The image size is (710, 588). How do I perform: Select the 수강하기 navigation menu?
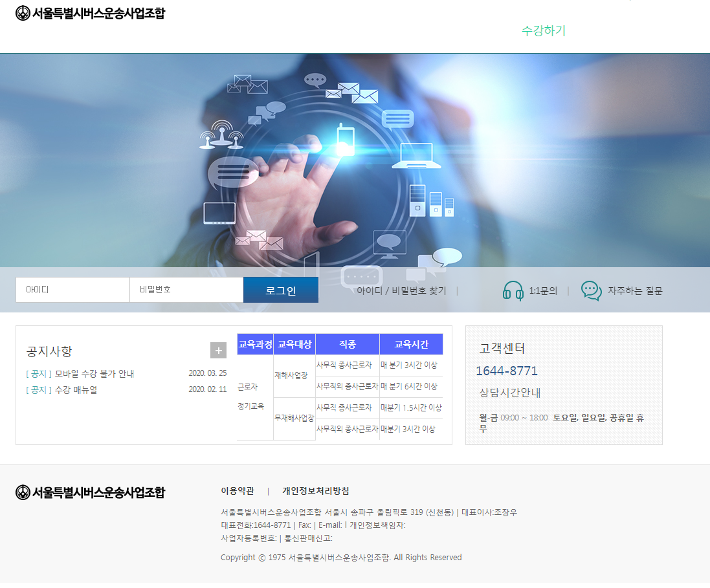[x=543, y=30]
